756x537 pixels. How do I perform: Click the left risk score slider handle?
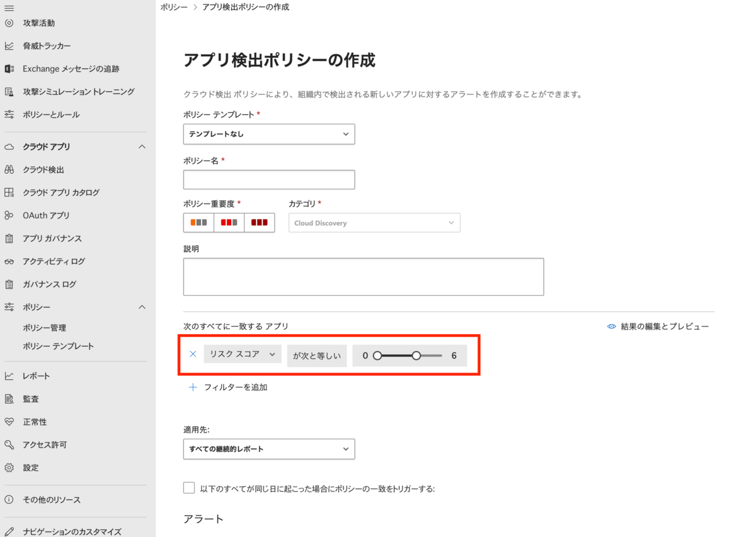377,355
